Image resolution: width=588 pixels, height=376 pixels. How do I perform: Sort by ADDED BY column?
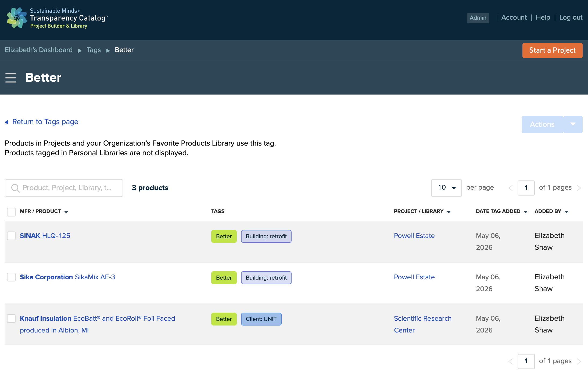point(551,211)
